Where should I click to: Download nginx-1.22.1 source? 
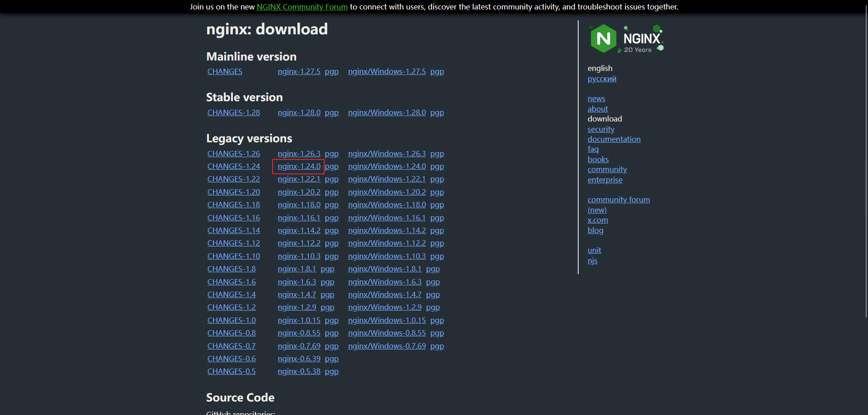coord(299,179)
